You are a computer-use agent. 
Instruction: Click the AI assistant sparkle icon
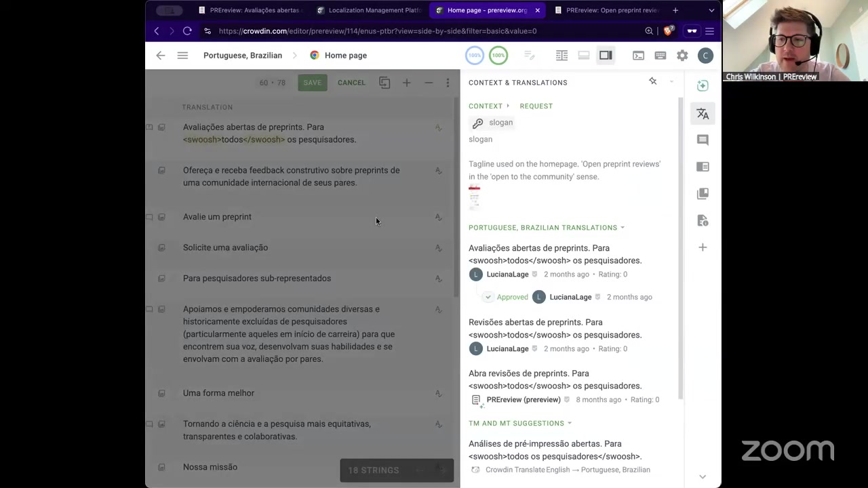tap(703, 85)
